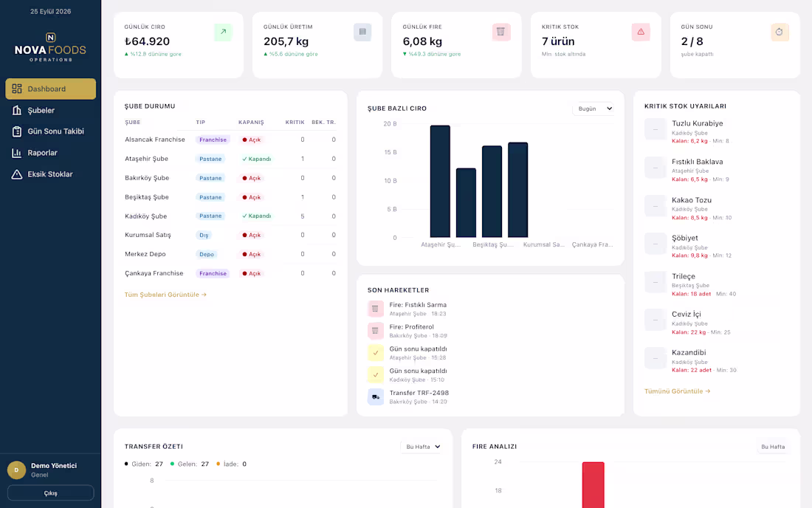Click the Gün Sonu 2 / 8 card
This screenshot has width=812, height=508.
(734, 45)
